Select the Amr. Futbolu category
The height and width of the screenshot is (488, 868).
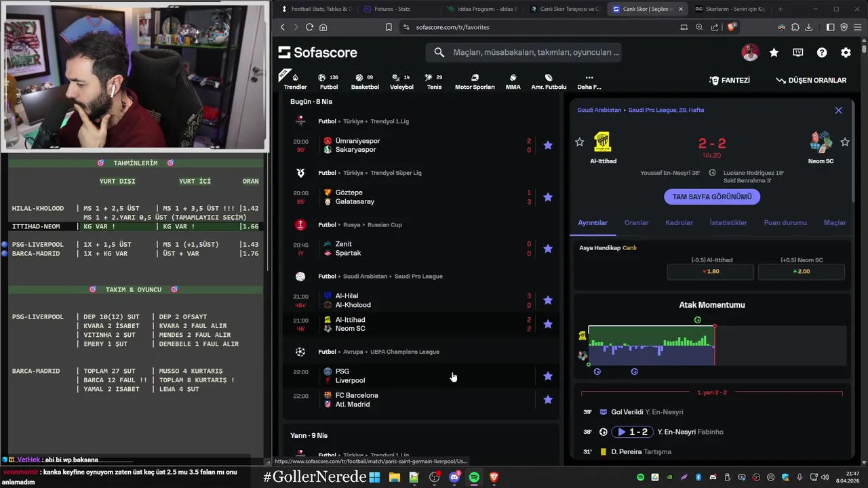click(549, 81)
